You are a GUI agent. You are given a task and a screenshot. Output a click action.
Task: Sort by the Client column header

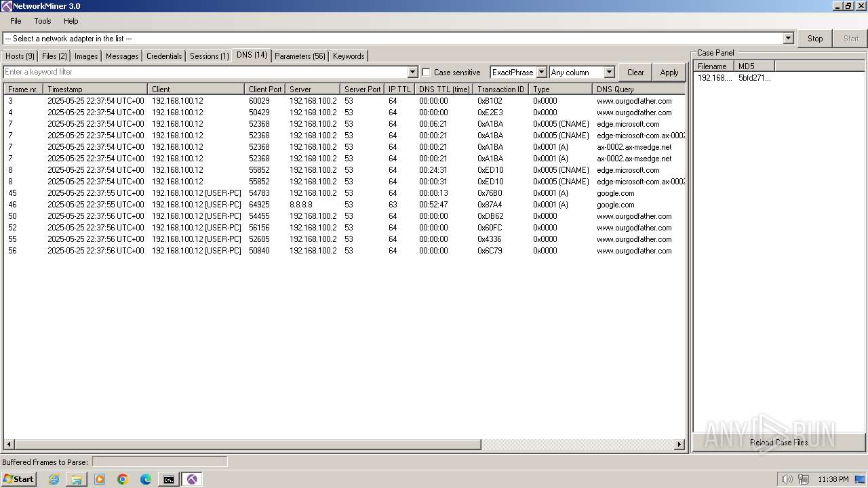point(196,89)
